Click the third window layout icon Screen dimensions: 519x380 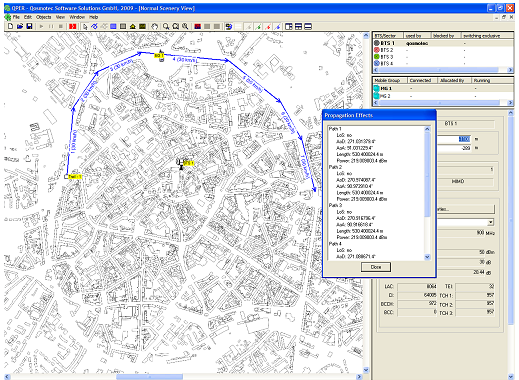click(308, 26)
